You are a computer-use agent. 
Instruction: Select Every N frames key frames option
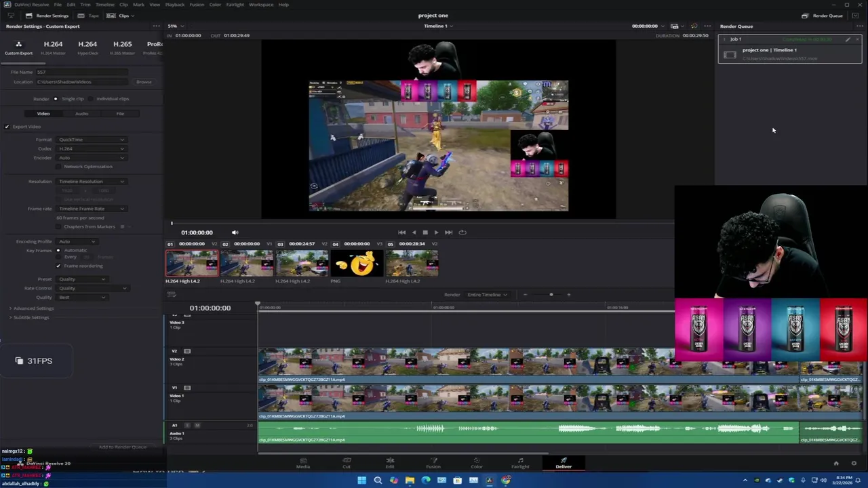pos(58,258)
